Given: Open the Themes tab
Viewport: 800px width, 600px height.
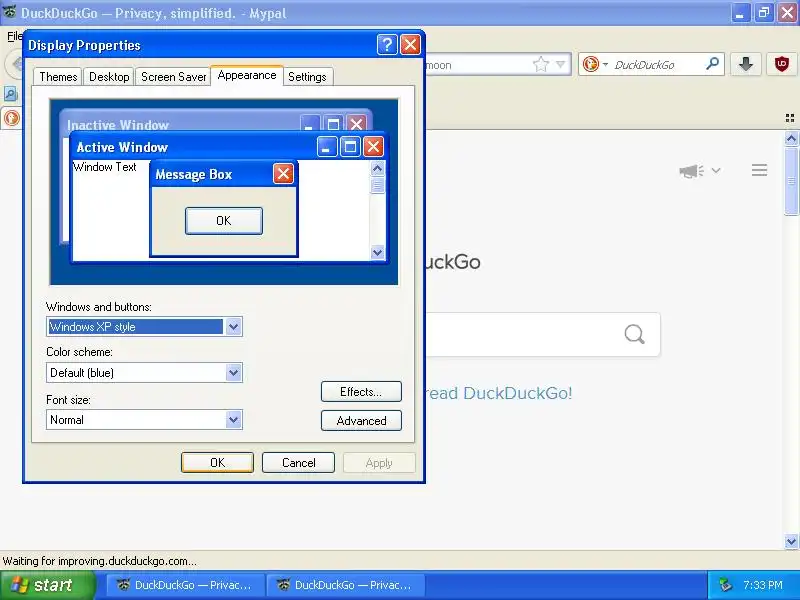Looking at the screenshot, I should click(58, 77).
